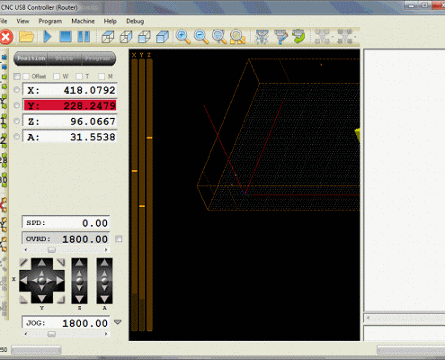Pause the program with the Pause icon

click(84, 36)
